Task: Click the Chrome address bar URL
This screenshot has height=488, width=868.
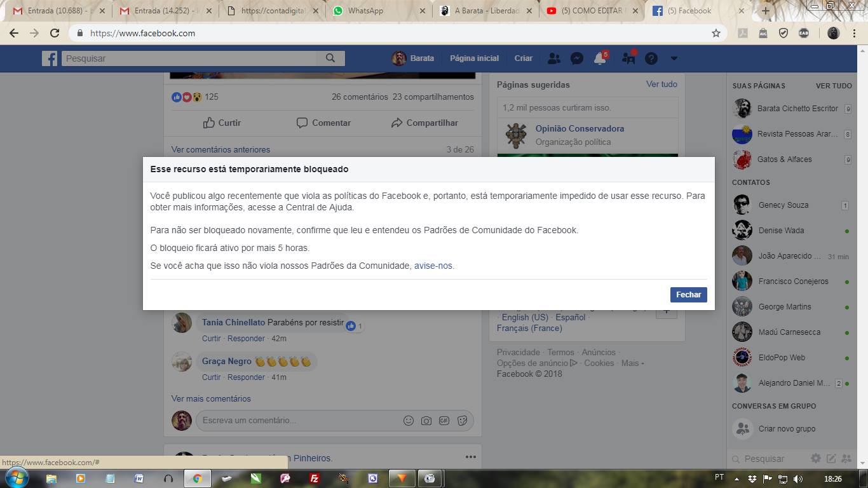Action: 142,33
